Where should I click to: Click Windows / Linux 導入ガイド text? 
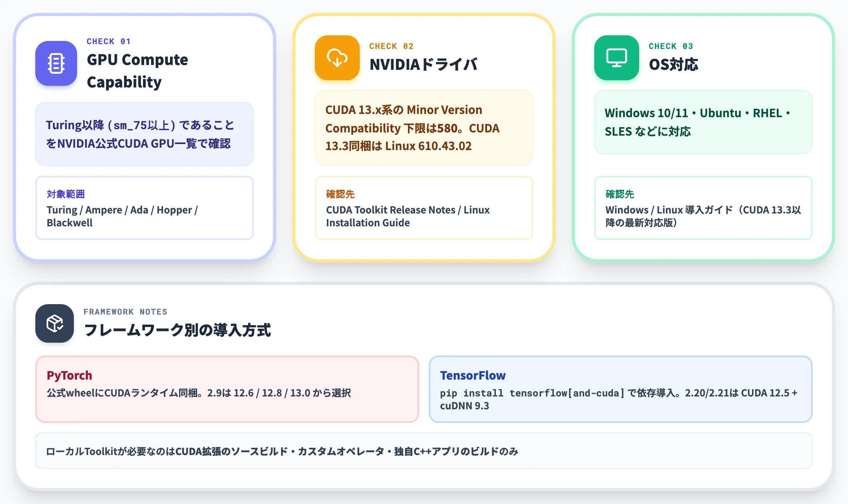coord(703,216)
